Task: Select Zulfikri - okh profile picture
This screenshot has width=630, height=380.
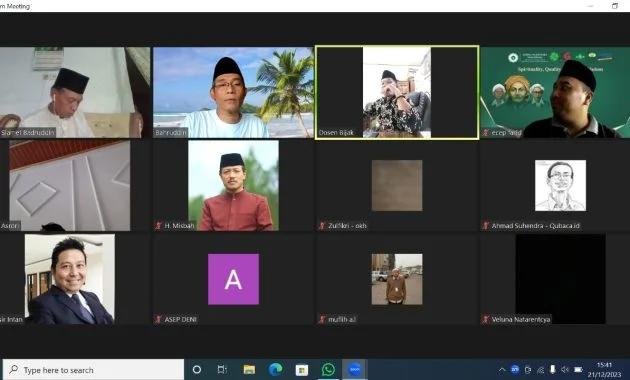Action: (x=397, y=186)
